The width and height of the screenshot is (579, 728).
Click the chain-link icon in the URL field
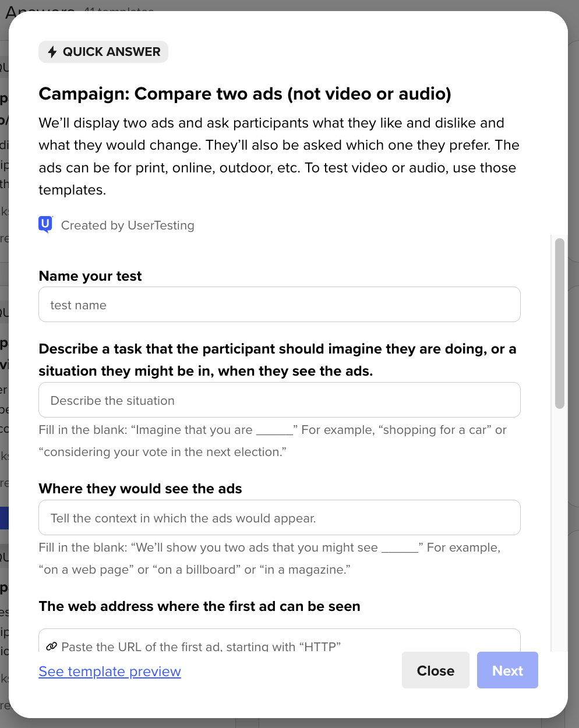point(52,645)
